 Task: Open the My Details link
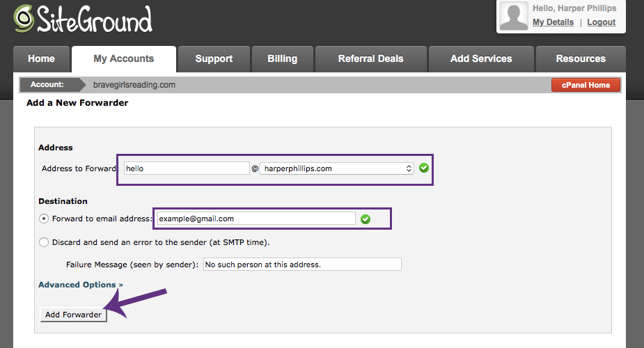pos(553,22)
